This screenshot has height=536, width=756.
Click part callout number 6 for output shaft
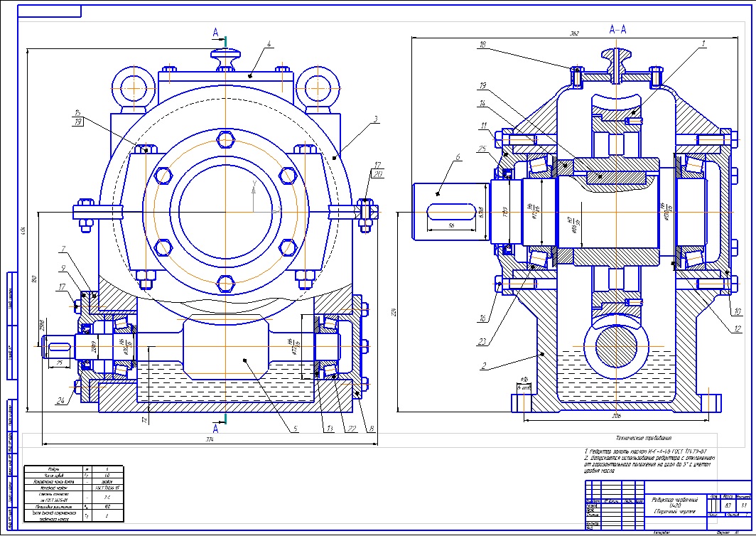click(x=458, y=157)
